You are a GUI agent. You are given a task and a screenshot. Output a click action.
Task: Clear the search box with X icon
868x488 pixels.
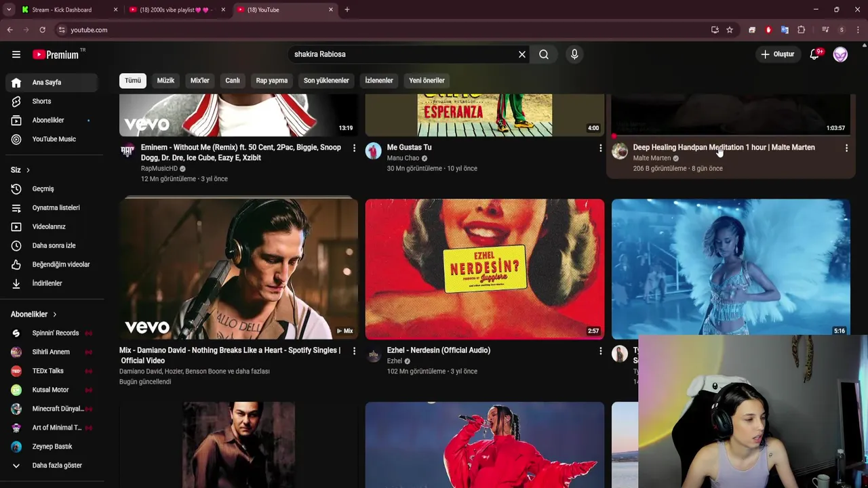pyautogui.click(x=522, y=54)
